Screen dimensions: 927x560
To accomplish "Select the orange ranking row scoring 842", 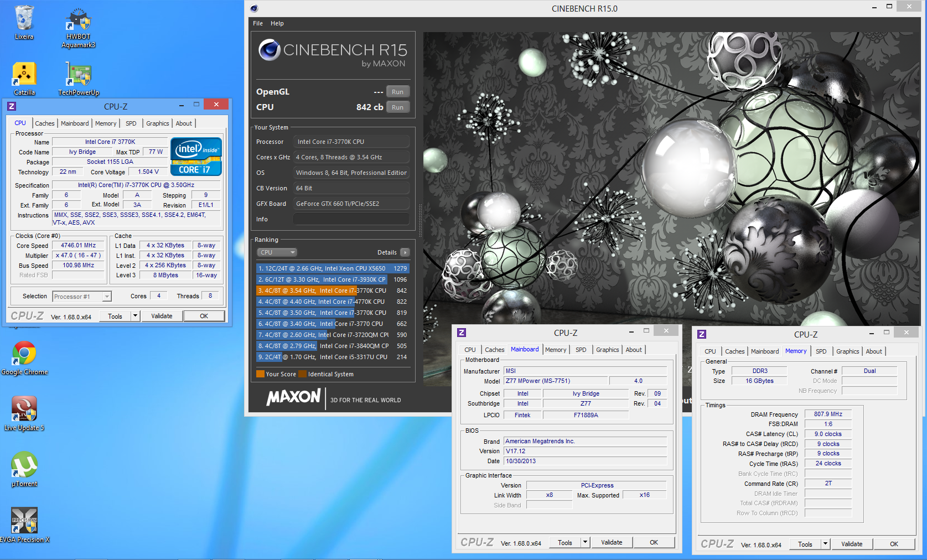I will [333, 291].
